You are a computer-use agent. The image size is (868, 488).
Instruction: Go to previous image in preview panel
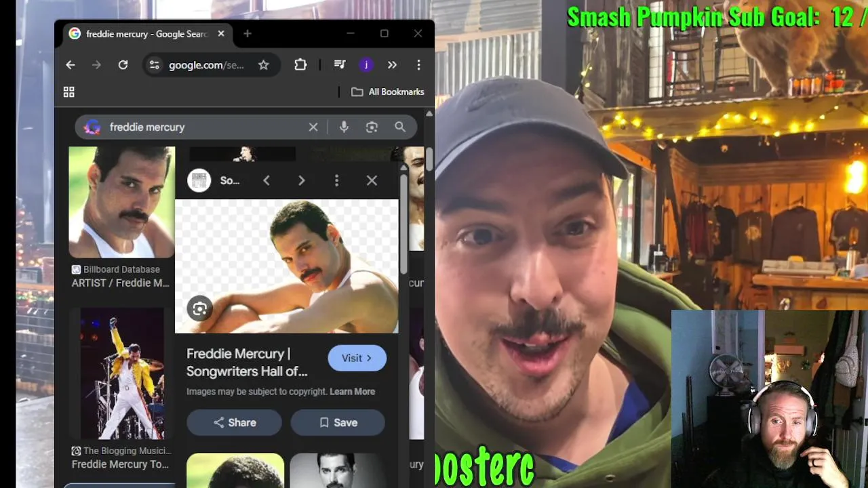pos(267,180)
